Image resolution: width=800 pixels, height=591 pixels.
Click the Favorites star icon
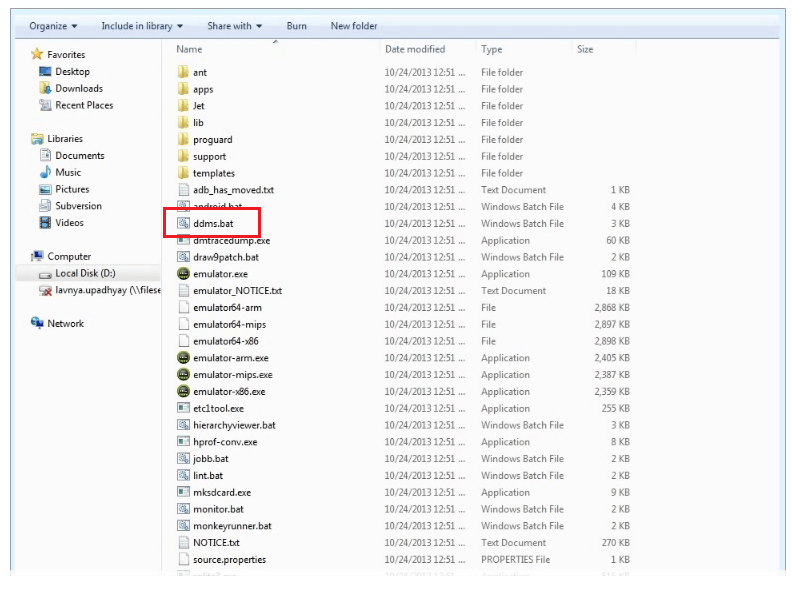[x=37, y=54]
